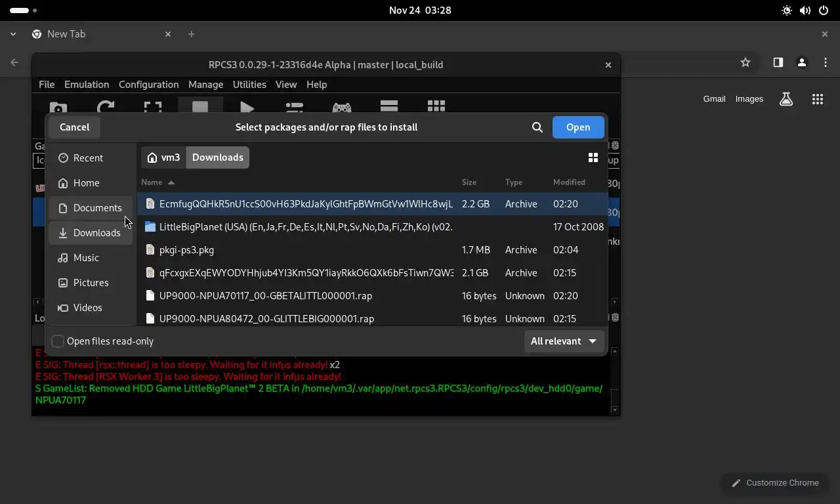Click the Config sliders icon in RPCS3 toolbar

295,108
